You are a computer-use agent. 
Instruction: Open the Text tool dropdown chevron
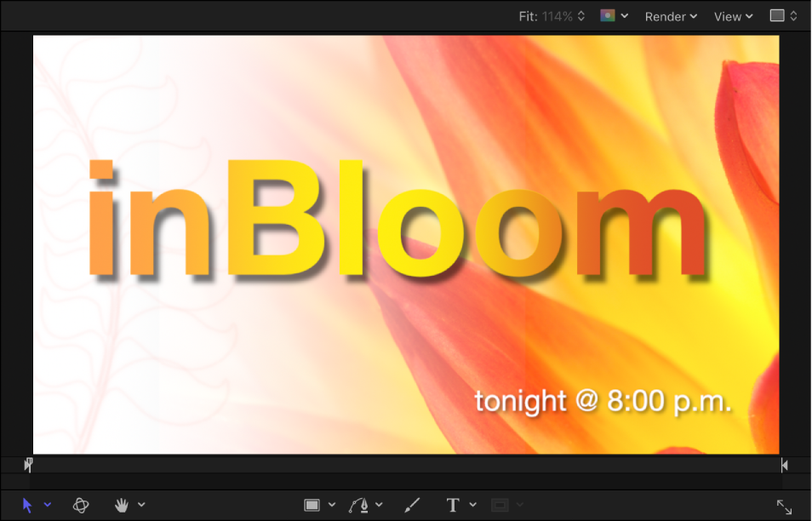point(472,504)
